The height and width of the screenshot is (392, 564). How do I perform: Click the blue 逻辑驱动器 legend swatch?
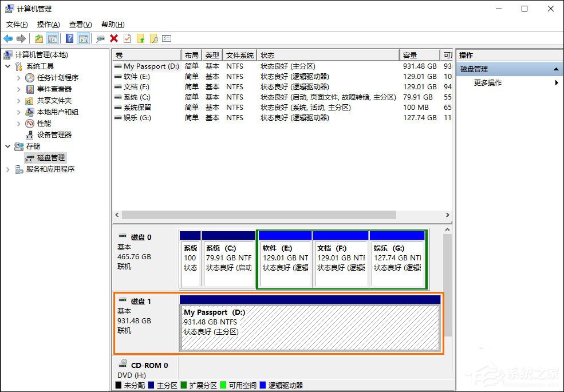click(262, 385)
